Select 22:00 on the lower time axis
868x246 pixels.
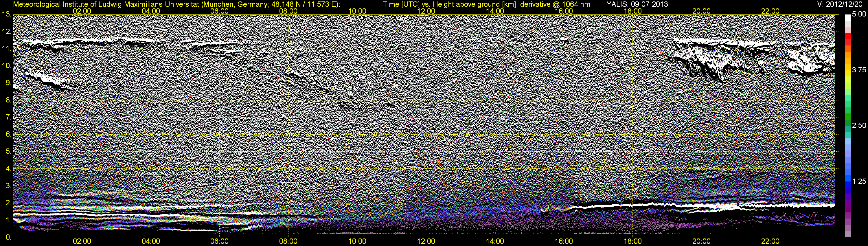pyautogui.click(x=770, y=241)
